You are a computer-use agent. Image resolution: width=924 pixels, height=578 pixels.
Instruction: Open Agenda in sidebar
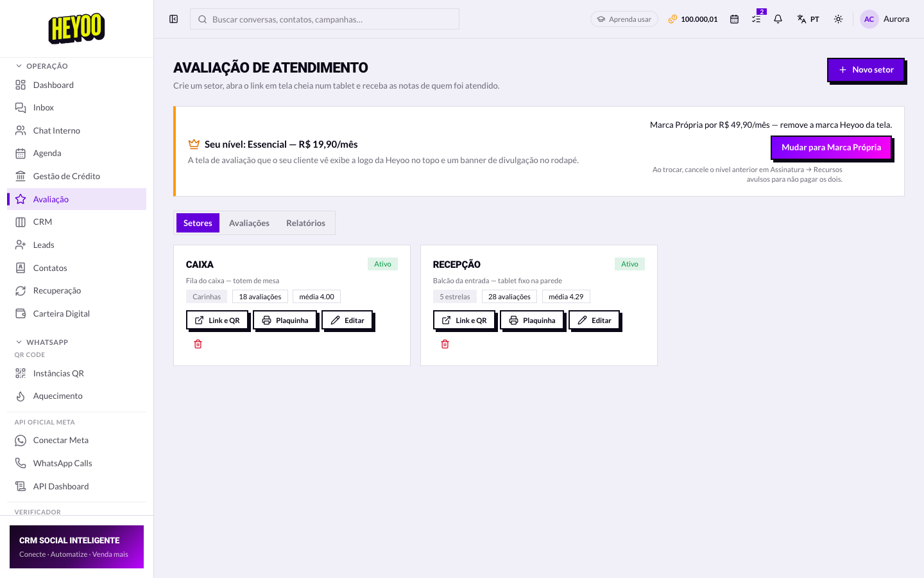tap(77, 153)
